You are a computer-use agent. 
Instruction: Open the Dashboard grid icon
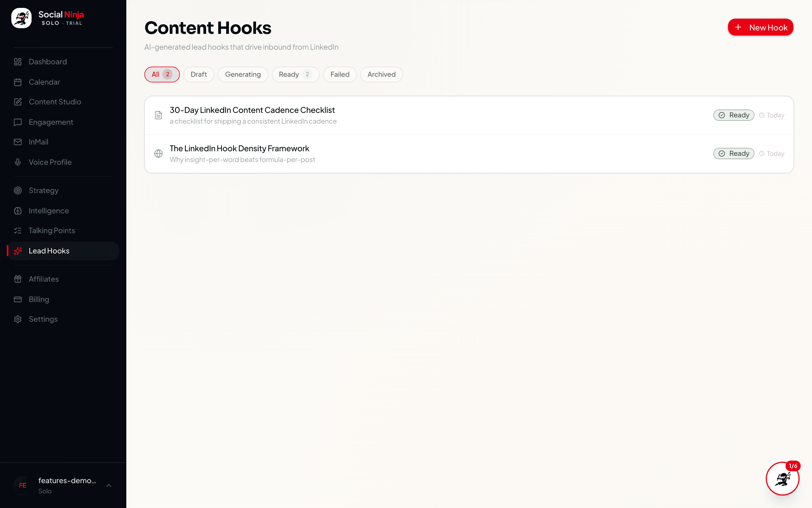click(x=18, y=62)
